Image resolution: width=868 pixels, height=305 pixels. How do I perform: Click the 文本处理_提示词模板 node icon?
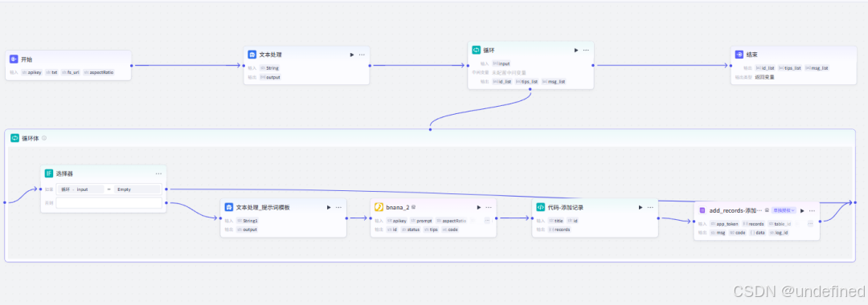228,207
